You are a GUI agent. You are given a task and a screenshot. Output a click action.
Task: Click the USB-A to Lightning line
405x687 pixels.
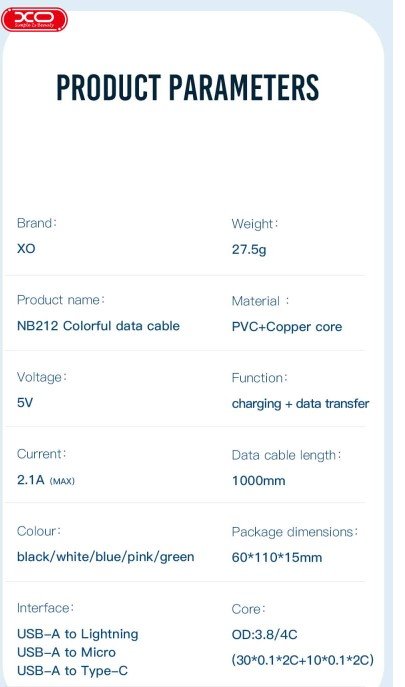(78, 634)
